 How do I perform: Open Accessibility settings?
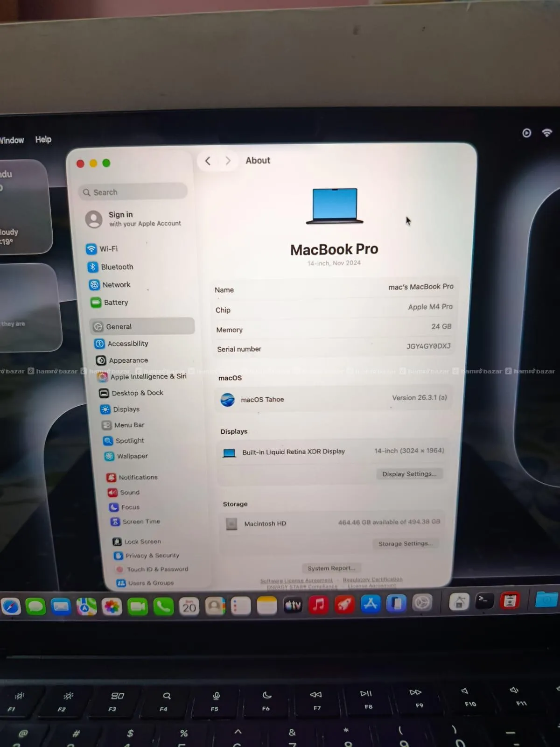click(x=121, y=344)
